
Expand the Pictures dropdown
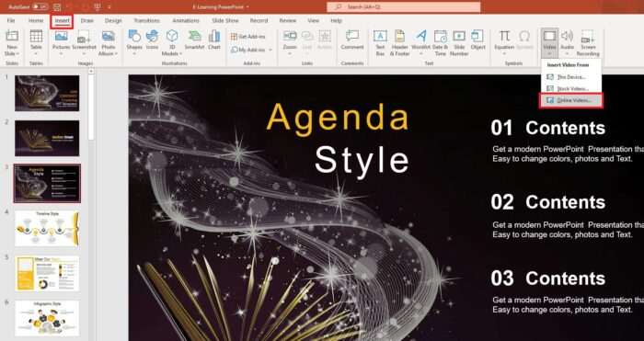[62, 53]
